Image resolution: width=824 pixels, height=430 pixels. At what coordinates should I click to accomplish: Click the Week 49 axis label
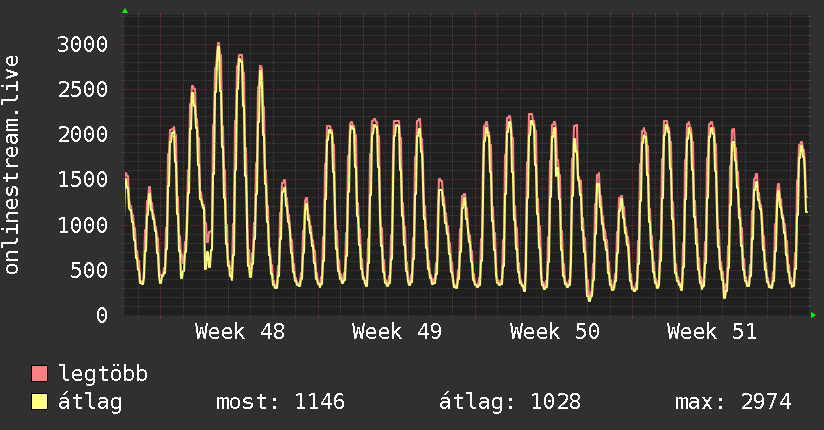pos(397,332)
